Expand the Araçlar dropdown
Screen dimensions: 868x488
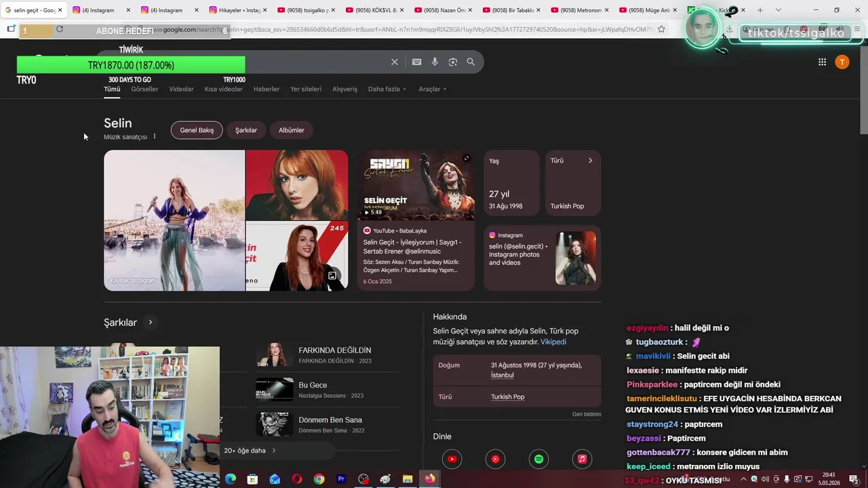tap(432, 89)
